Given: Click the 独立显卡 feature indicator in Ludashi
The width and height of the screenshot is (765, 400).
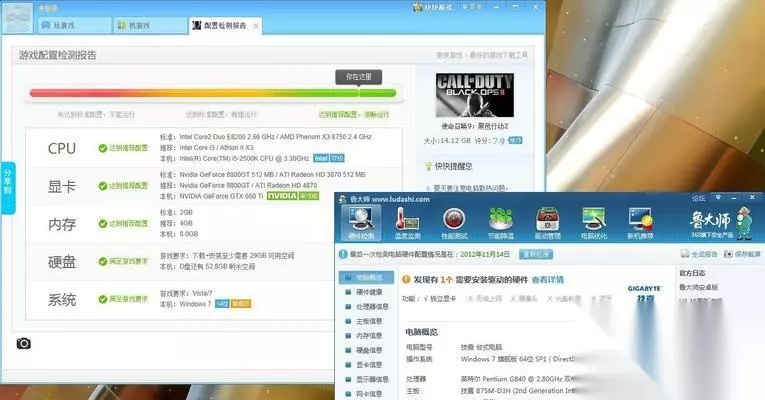Looking at the screenshot, I should [439, 299].
